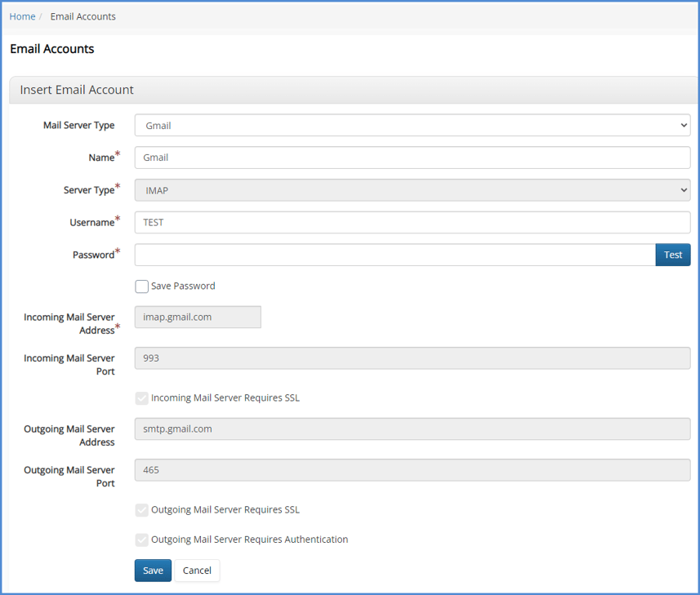
Task: Toggle Outgoing Mail Server Requires Authentication checkbox
Action: (x=142, y=539)
